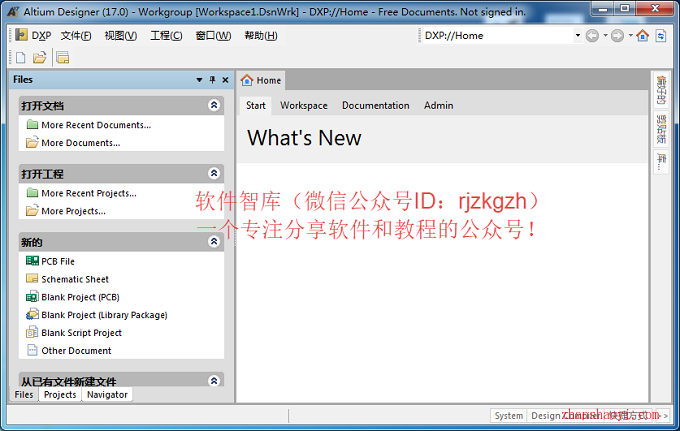Pin the Files panel
The image size is (680, 431).
(212, 80)
